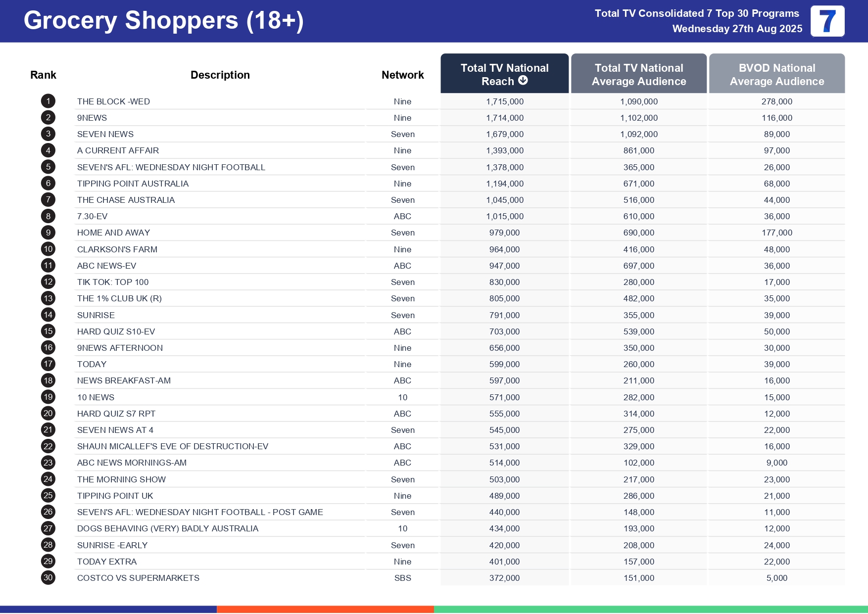Click the orange segment of bottom bar
The image size is (868, 614).
tap(325, 609)
